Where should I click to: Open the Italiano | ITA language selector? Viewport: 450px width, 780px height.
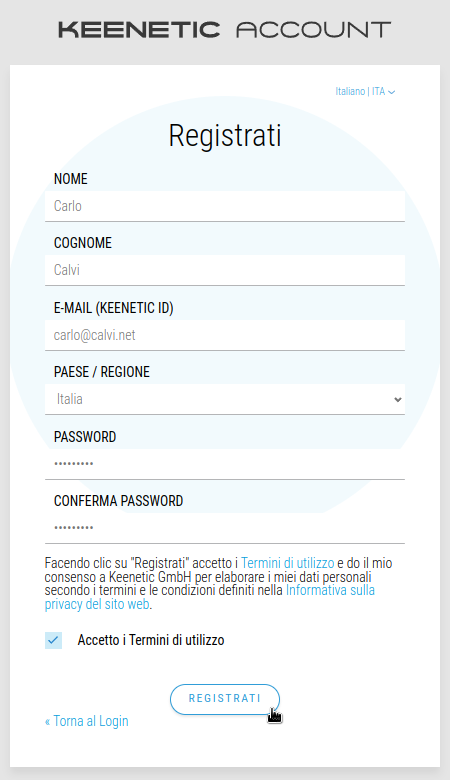click(365, 92)
